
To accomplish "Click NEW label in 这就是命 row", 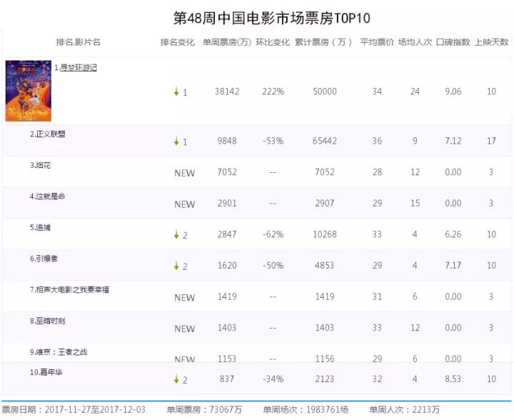I will pos(185,204).
